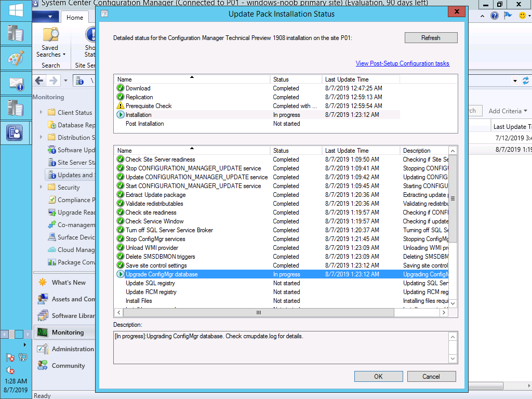532x399 pixels.
Task: Select the Post Installation phase row
Action: 258,124
